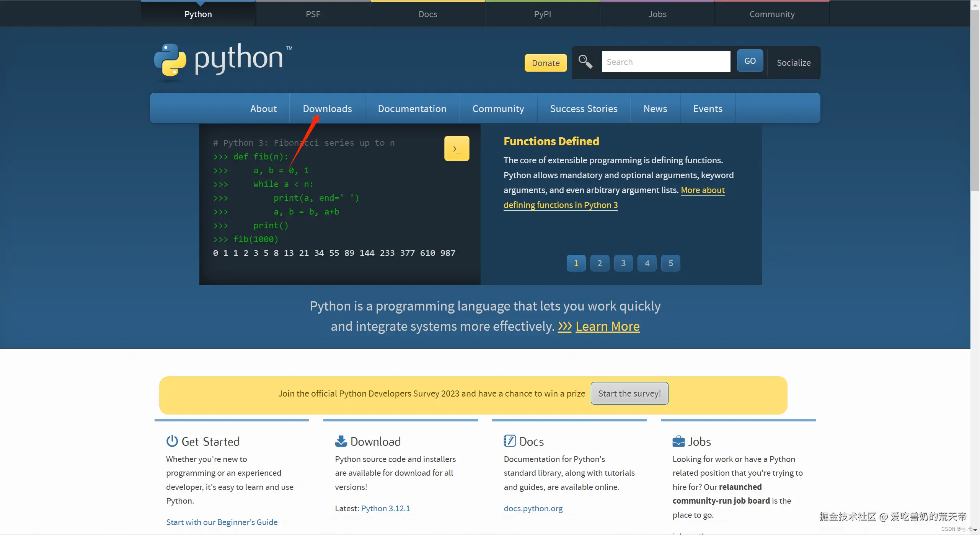Open the Downloads dropdown menu
980x535 pixels.
point(327,109)
